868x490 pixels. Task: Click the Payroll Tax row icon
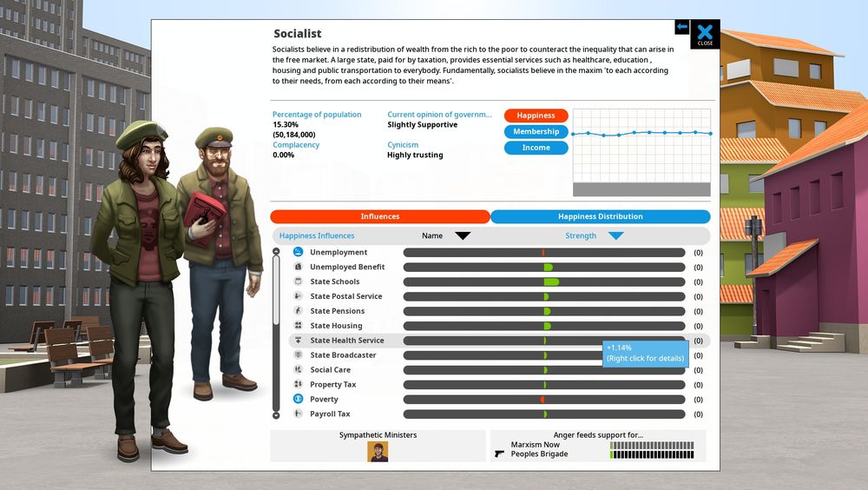click(x=298, y=414)
